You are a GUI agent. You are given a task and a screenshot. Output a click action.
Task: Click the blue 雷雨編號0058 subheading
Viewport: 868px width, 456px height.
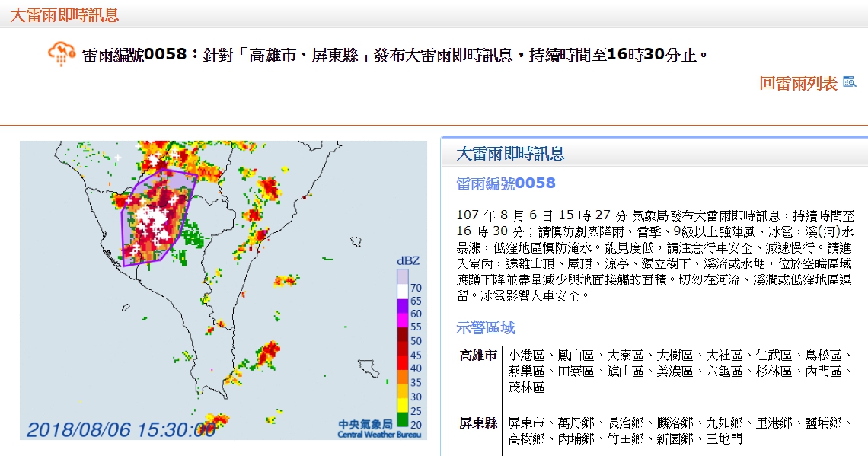[506, 183]
